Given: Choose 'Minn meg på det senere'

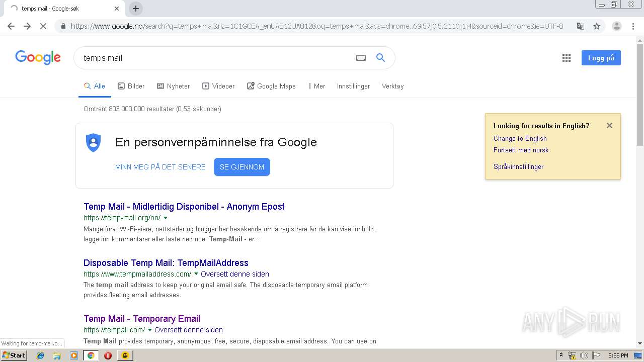Looking at the screenshot, I should (x=160, y=167).
